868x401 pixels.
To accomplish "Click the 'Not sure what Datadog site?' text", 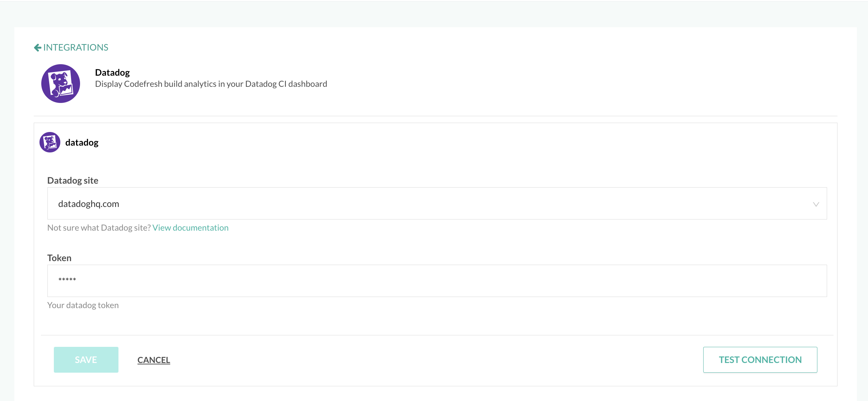I will click(99, 228).
